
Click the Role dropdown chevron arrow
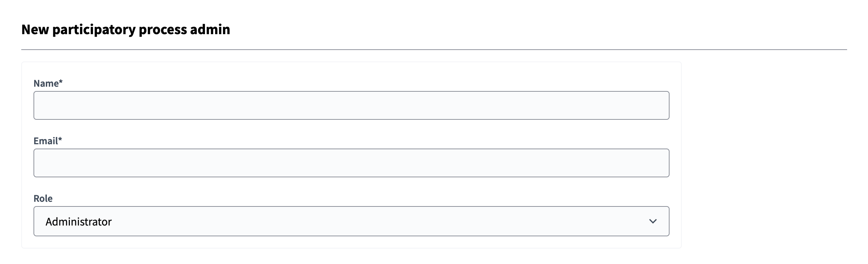pyautogui.click(x=653, y=221)
